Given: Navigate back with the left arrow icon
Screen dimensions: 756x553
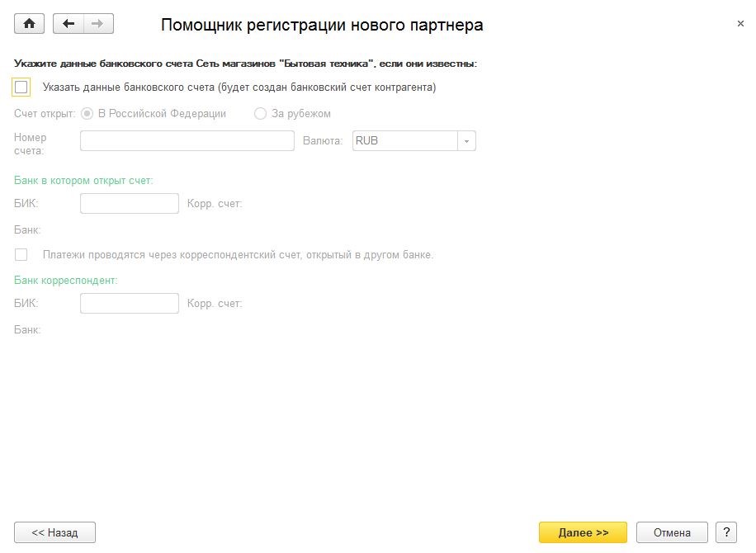Looking at the screenshot, I should click(x=68, y=24).
